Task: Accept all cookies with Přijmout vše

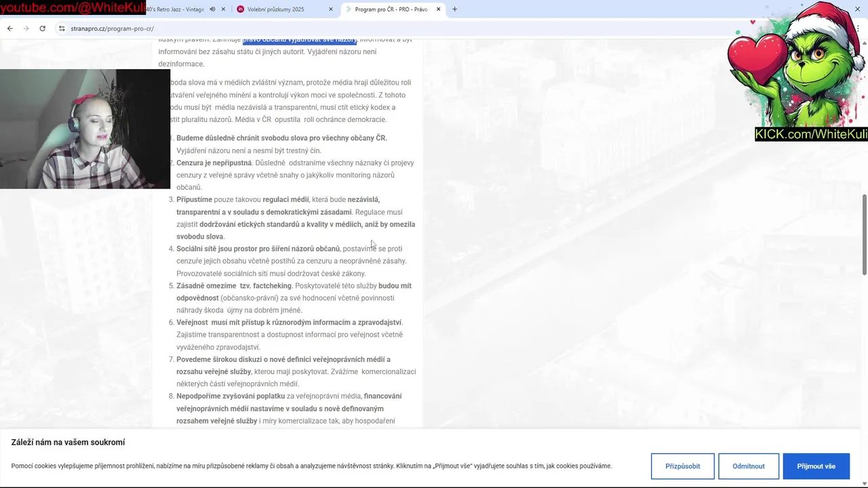Action: point(816,466)
